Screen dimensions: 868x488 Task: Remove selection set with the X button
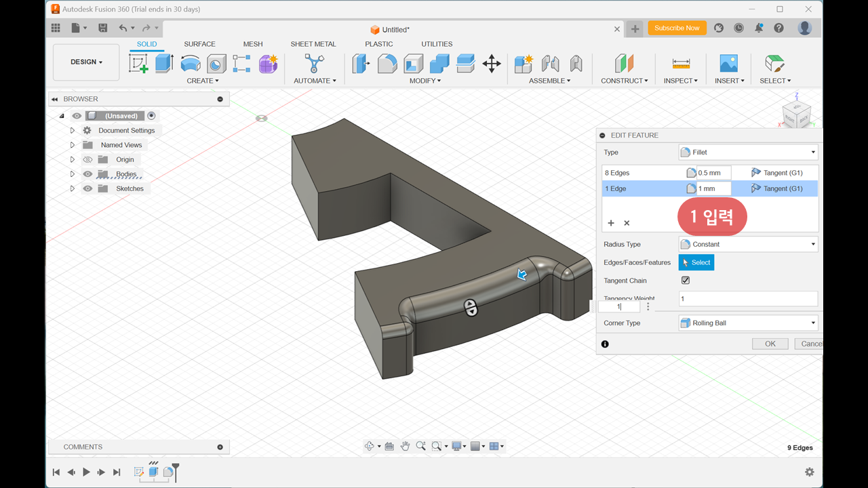[627, 223]
